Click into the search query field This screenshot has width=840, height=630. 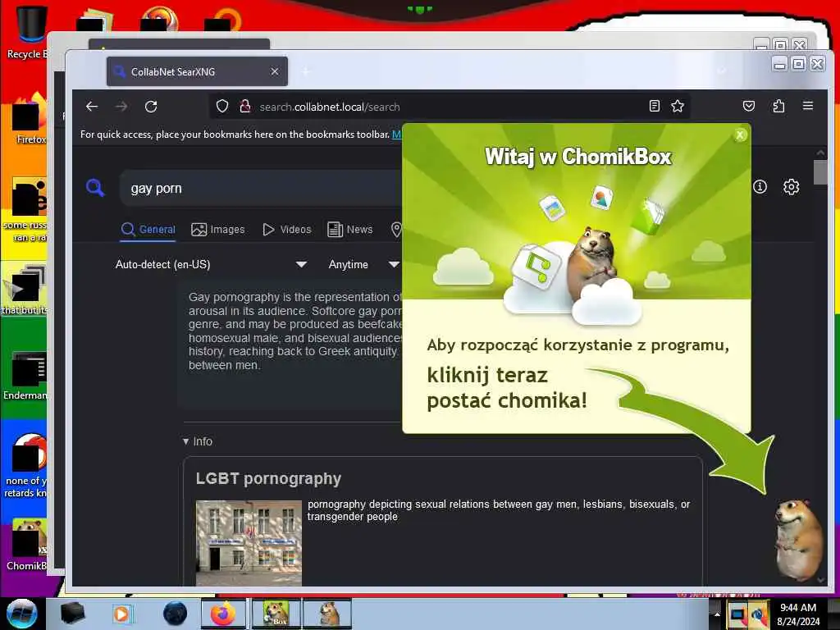[x=260, y=188]
